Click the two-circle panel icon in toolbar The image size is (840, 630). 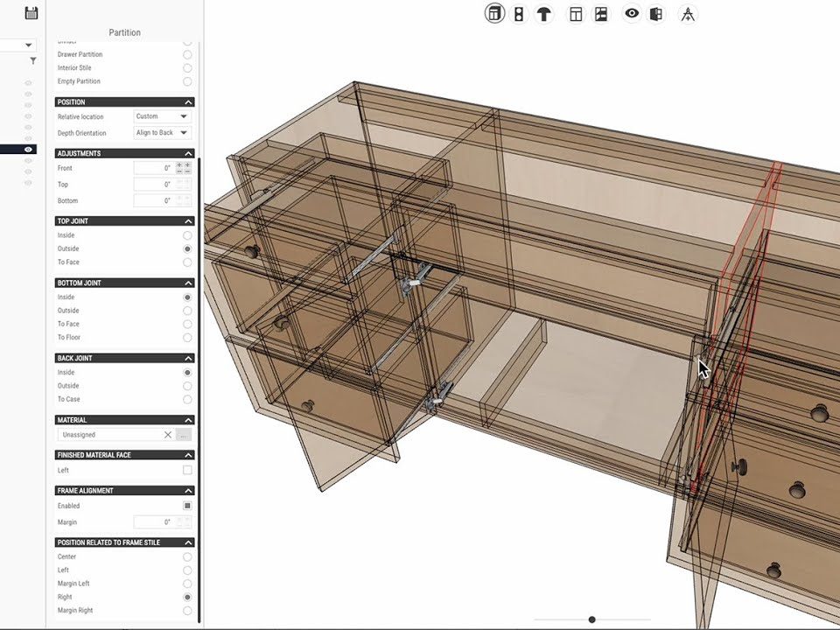519,14
